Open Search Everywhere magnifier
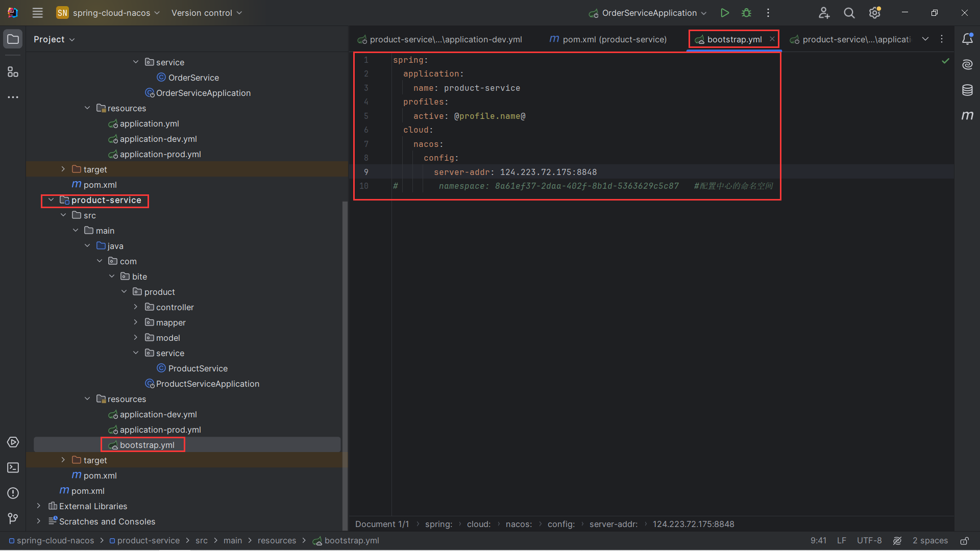The width and height of the screenshot is (980, 551). (x=849, y=13)
